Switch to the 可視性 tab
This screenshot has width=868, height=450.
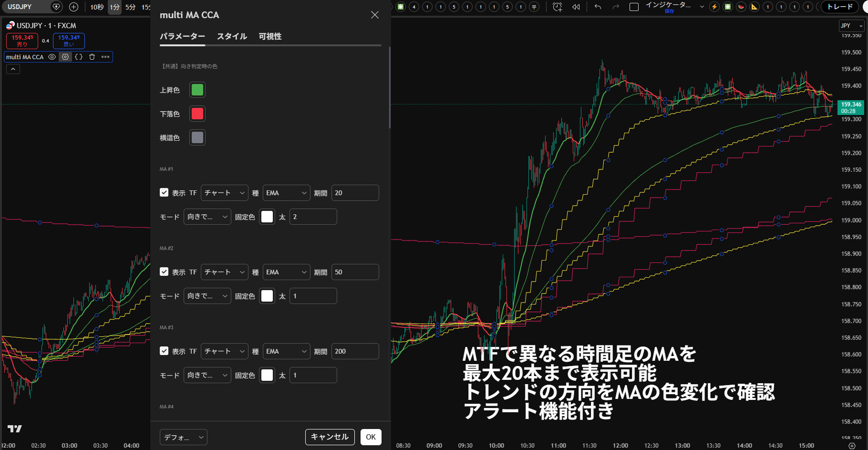point(270,36)
